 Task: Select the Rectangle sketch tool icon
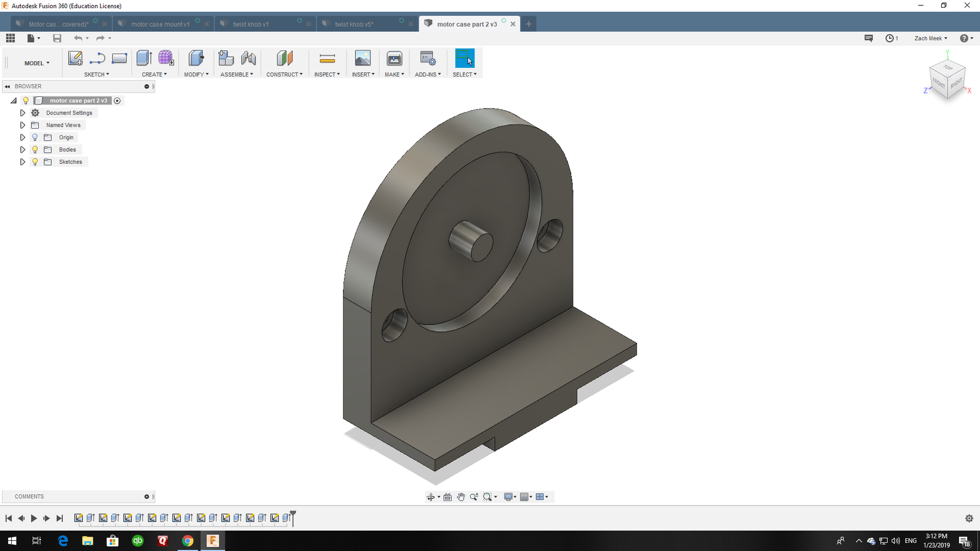tap(119, 58)
